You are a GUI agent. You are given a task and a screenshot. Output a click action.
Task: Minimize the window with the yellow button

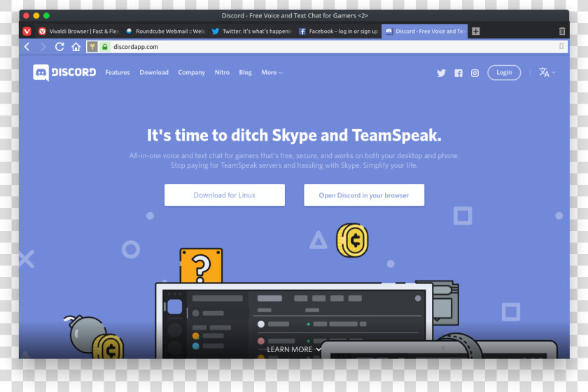coord(36,16)
